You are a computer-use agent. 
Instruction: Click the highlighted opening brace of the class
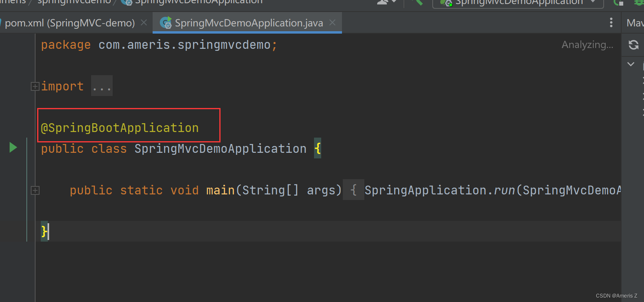pos(318,149)
